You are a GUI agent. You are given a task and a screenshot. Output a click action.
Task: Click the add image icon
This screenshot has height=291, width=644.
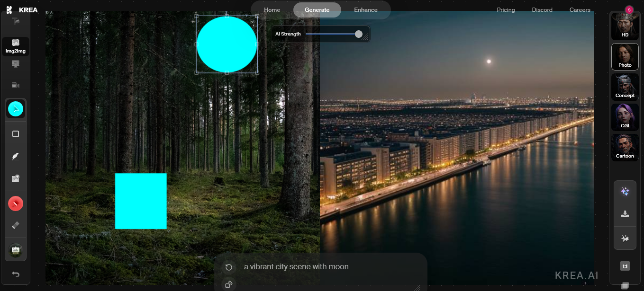pos(16,179)
